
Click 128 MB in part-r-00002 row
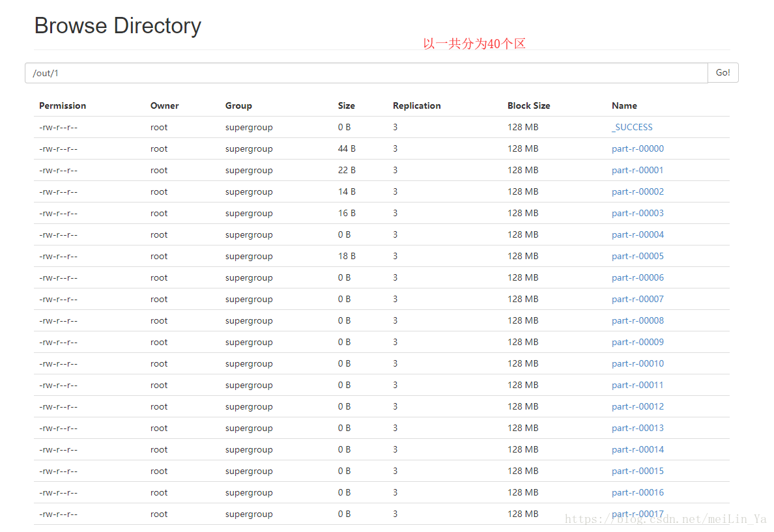click(x=523, y=191)
